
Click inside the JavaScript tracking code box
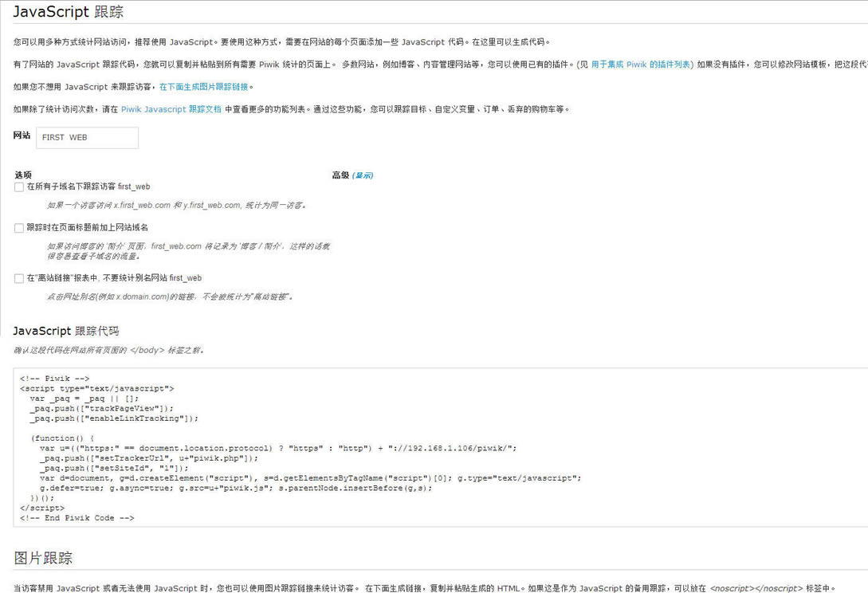click(x=440, y=447)
